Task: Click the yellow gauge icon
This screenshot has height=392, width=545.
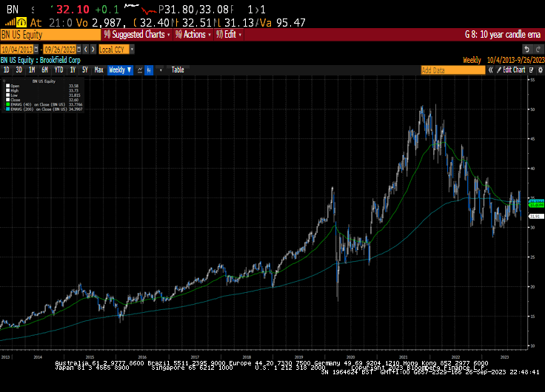Action: [21, 23]
